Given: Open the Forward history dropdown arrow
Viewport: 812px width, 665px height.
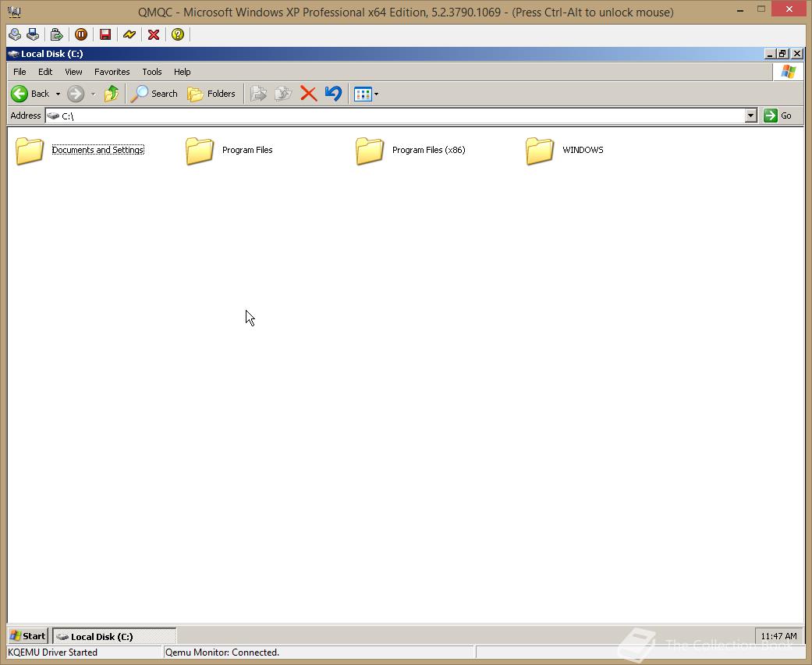Looking at the screenshot, I should coord(94,94).
